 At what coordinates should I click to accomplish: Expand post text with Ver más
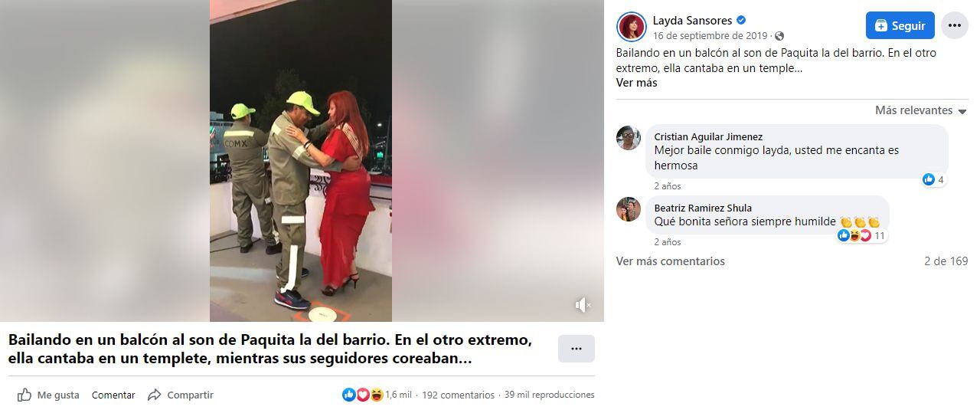tap(636, 83)
